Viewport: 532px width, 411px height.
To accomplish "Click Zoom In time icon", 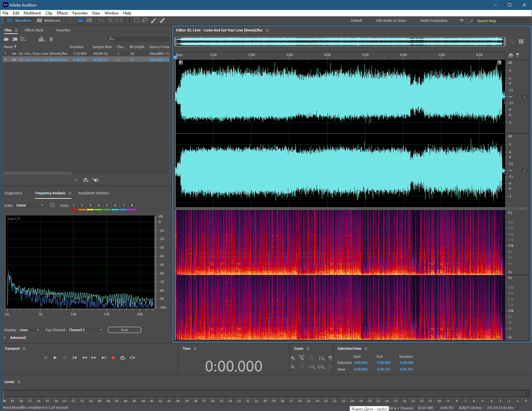I will (302, 358).
